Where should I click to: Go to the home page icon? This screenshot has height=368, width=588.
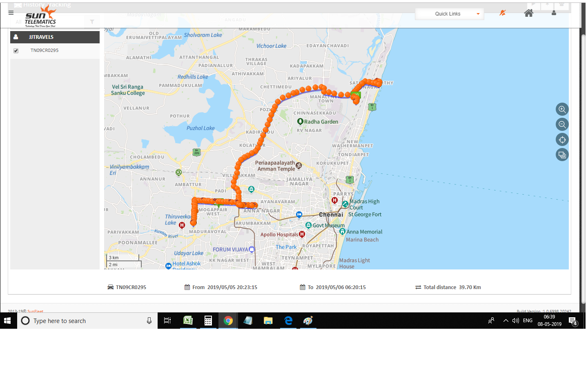coord(529,13)
